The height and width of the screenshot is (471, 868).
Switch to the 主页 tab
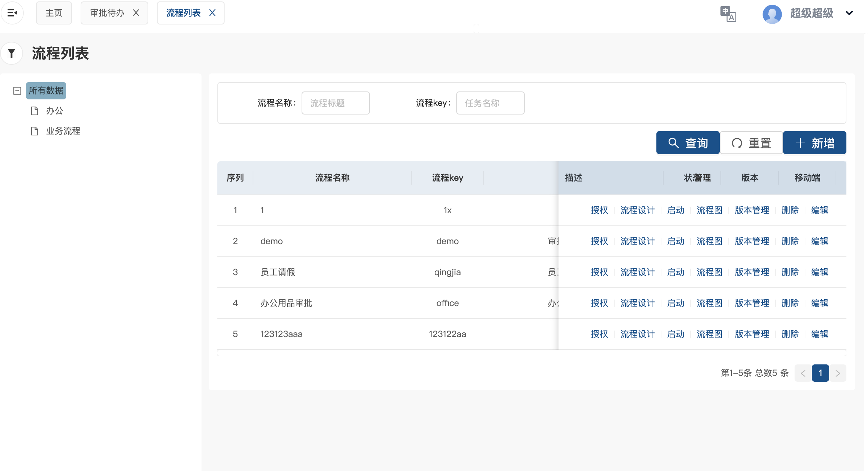click(54, 13)
